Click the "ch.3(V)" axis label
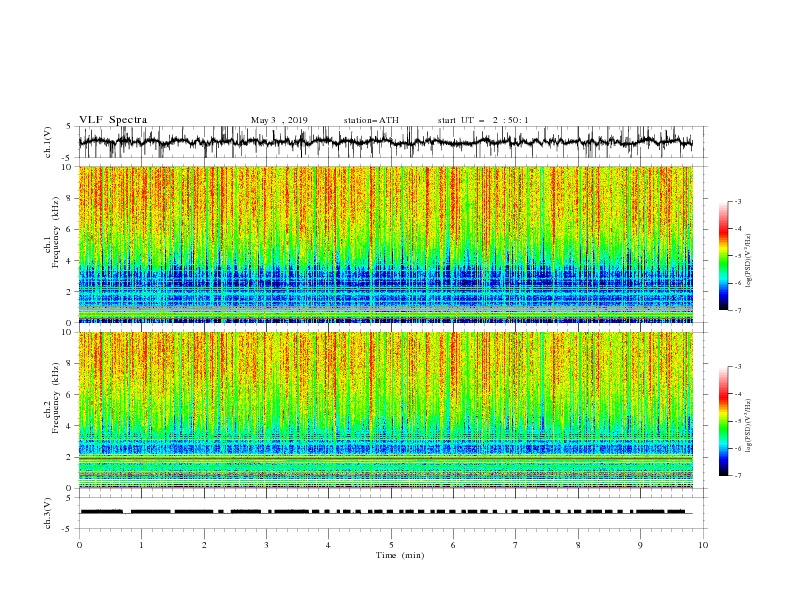This screenshot has height=612, width=792. coord(48,513)
